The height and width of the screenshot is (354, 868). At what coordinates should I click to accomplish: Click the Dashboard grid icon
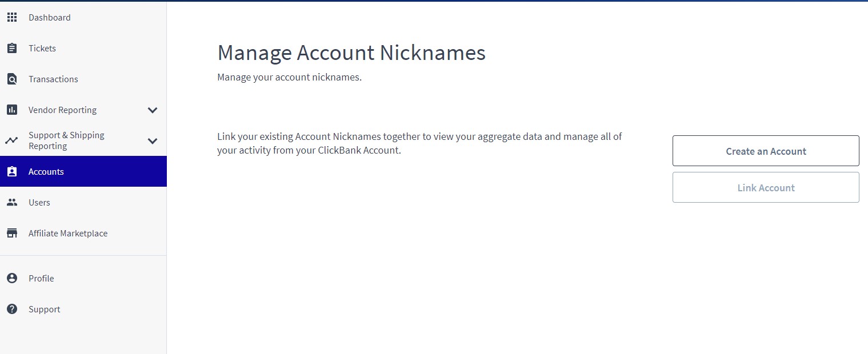click(x=11, y=18)
